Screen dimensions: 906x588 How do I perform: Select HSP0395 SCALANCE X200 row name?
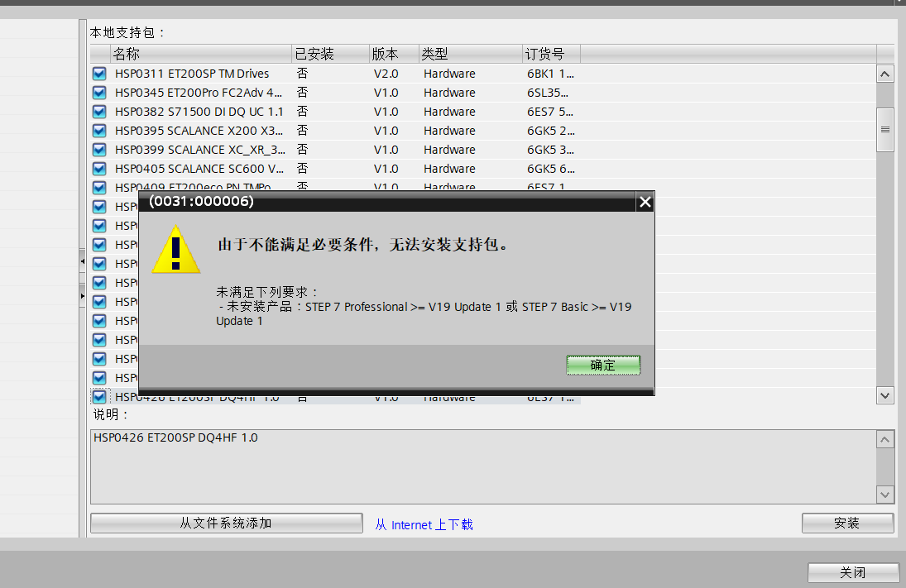click(199, 131)
